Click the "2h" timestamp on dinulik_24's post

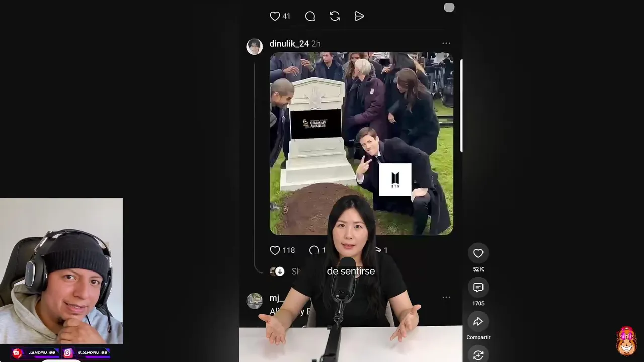coord(316,44)
